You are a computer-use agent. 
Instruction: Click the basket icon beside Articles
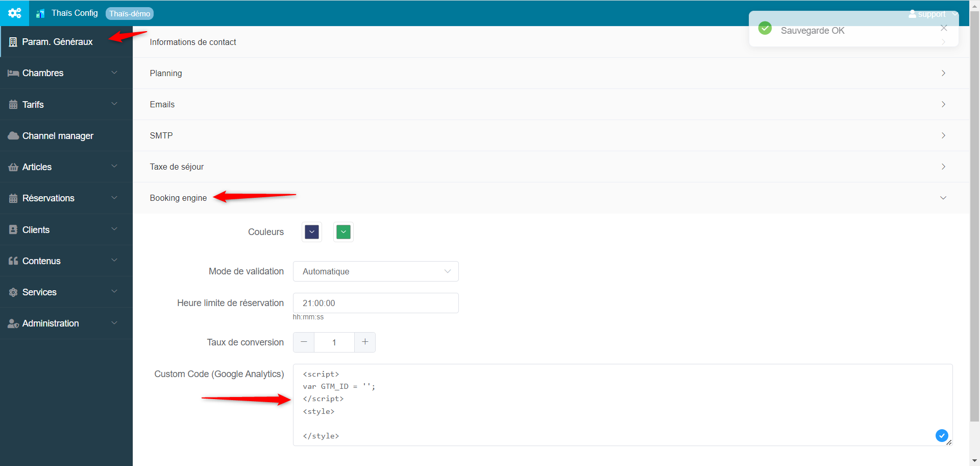pyautogui.click(x=13, y=167)
